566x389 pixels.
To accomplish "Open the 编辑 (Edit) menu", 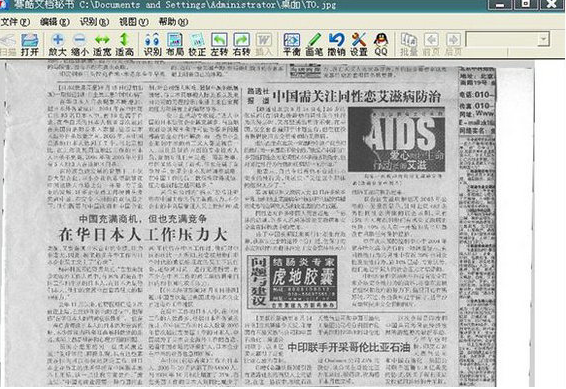I will (55, 22).
